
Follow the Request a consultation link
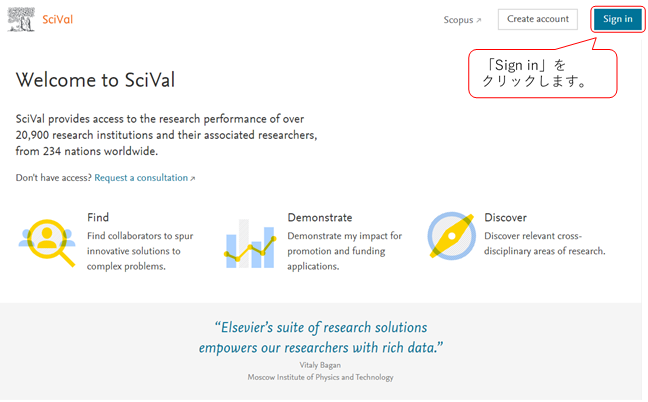point(141,178)
